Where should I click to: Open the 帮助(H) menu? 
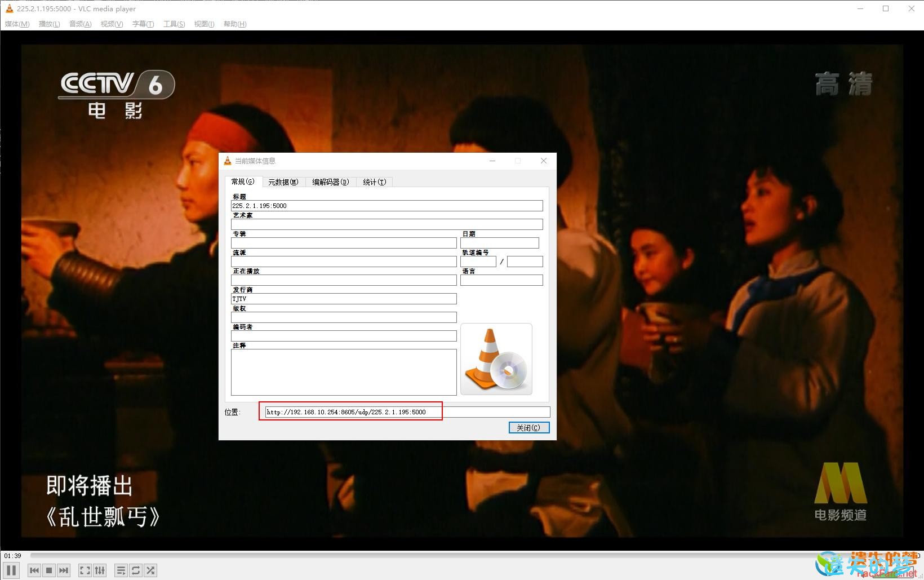point(235,24)
